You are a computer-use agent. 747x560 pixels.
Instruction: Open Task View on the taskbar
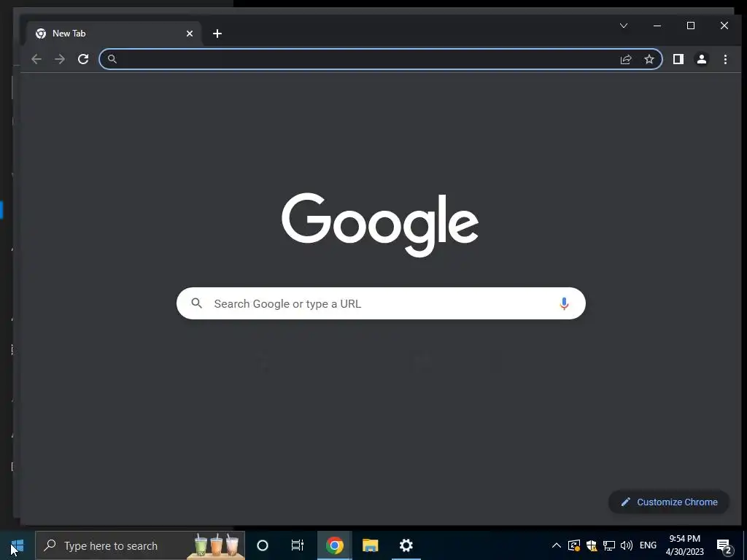click(298, 545)
